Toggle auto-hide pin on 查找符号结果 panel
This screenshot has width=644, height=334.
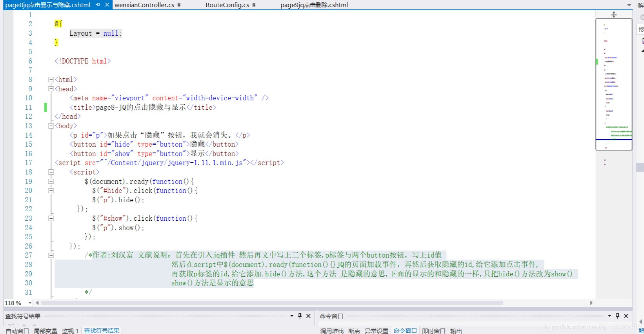(300, 316)
